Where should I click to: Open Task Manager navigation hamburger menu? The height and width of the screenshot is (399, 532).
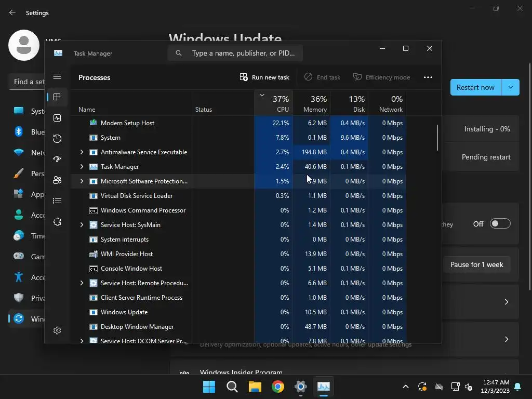click(x=57, y=76)
